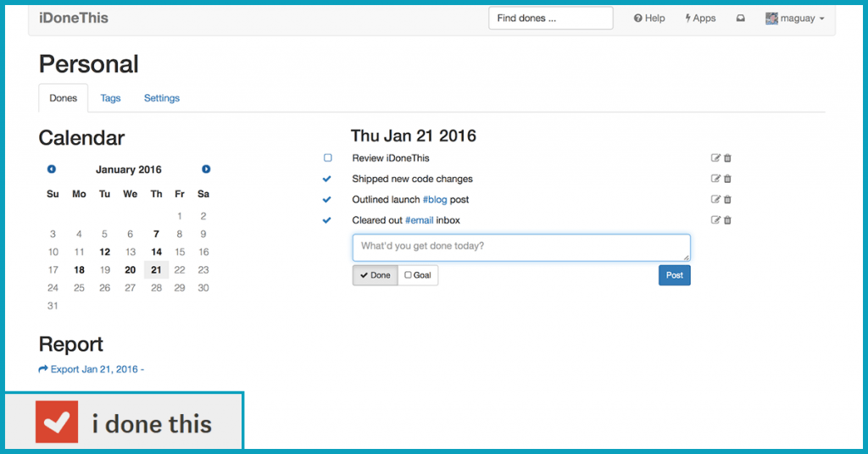Viewport: 868px width, 454px height.
Task: Go to previous month in calendar
Action: (x=52, y=169)
